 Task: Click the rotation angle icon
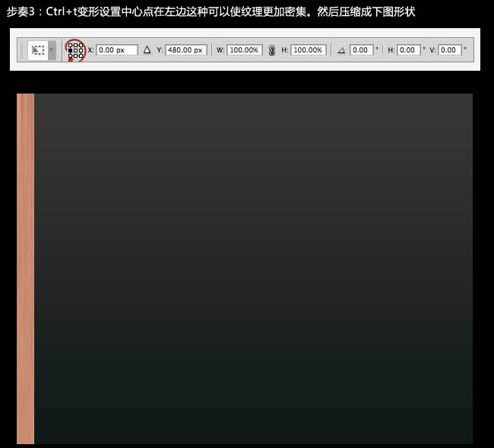[341, 50]
